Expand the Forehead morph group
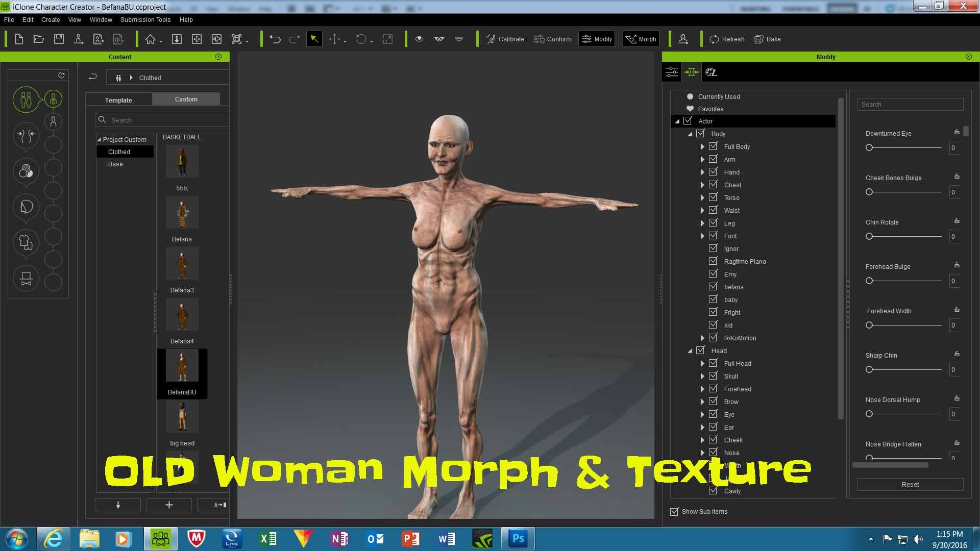980x551 pixels. click(x=702, y=389)
